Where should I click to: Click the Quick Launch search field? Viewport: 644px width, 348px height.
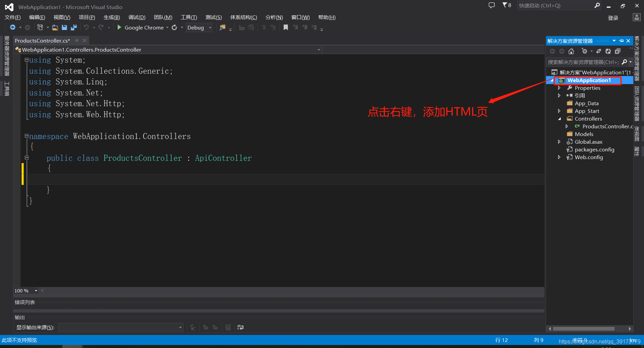click(555, 5)
